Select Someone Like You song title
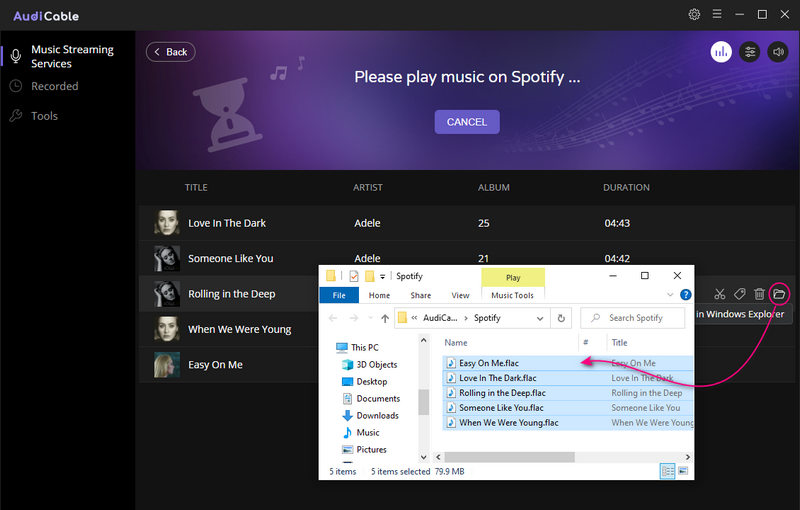Image resolution: width=800 pixels, height=510 pixels. tap(231, 259)
